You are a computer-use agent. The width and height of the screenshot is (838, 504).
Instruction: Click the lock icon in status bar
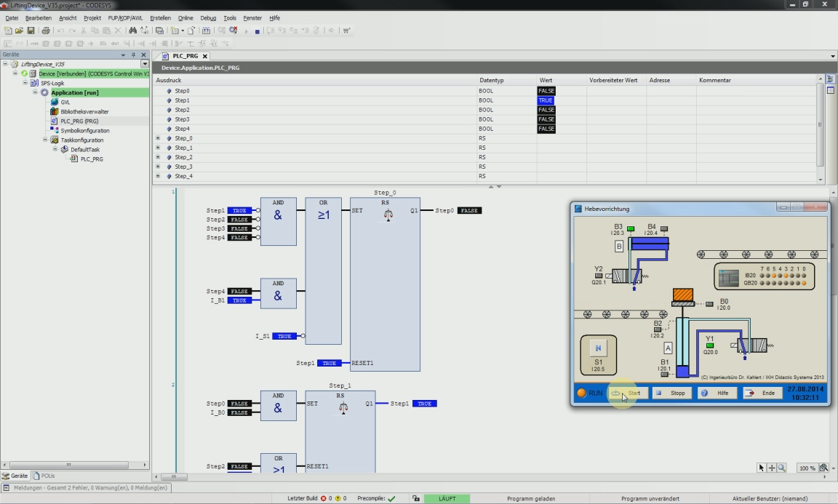416,498
